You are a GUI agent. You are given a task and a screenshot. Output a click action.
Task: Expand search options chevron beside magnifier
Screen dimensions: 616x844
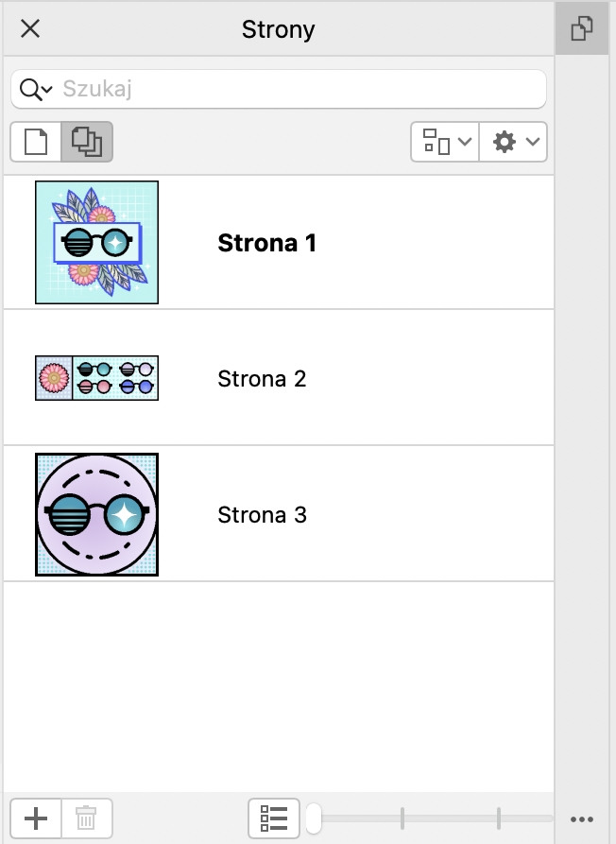pyautogui.click(x=47, y=91)
